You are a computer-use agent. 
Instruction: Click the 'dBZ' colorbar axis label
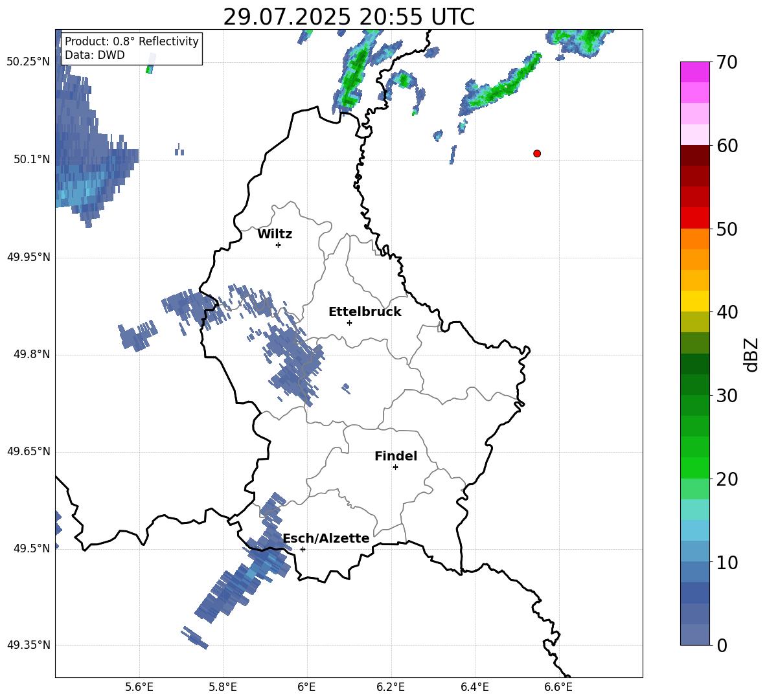[751, 354]
